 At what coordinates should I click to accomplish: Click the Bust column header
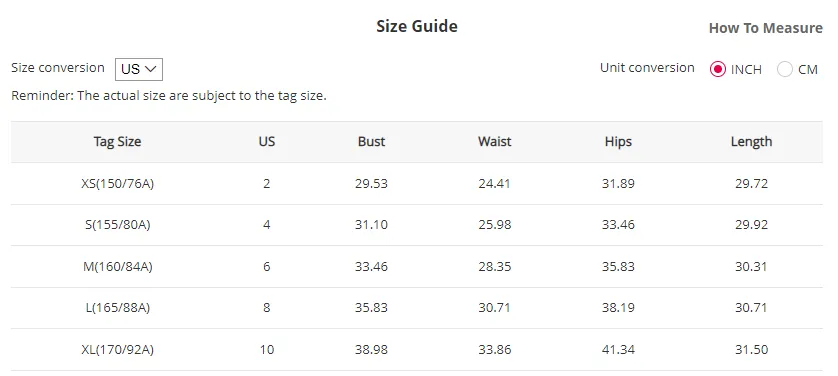tap(371, 142)
